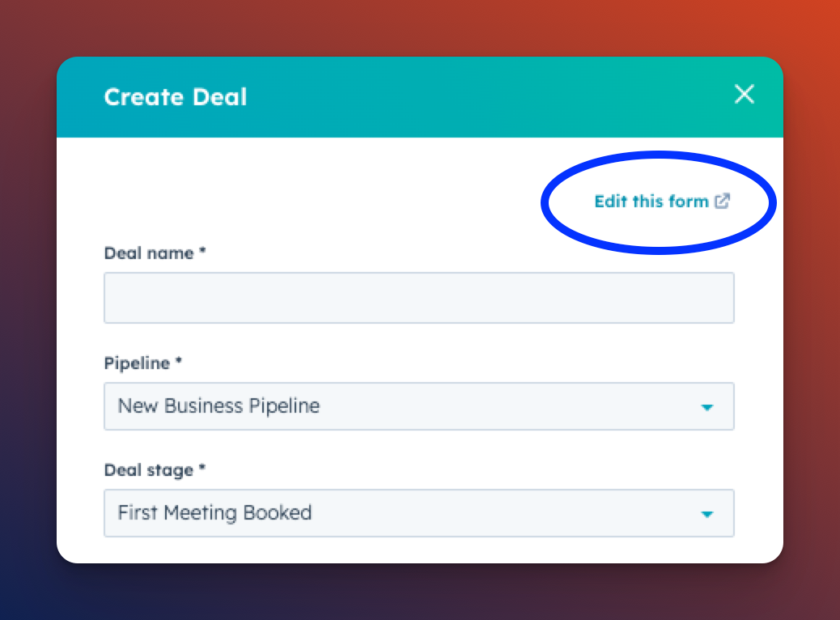Click the Pipeline field label
This screenshot has height=620, width=840.
137,363
